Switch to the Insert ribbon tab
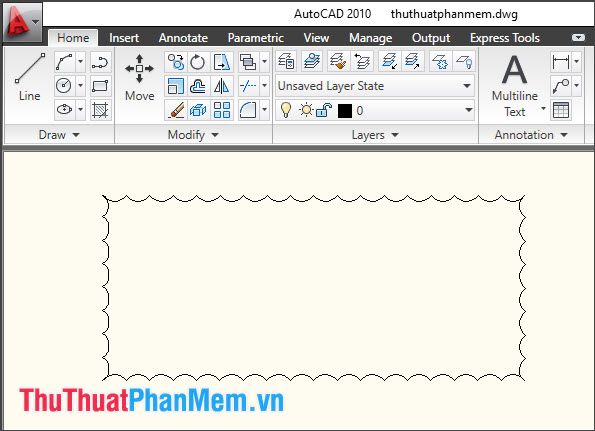The height and width of the screenshot is (431, 595). tap(124, 38)
